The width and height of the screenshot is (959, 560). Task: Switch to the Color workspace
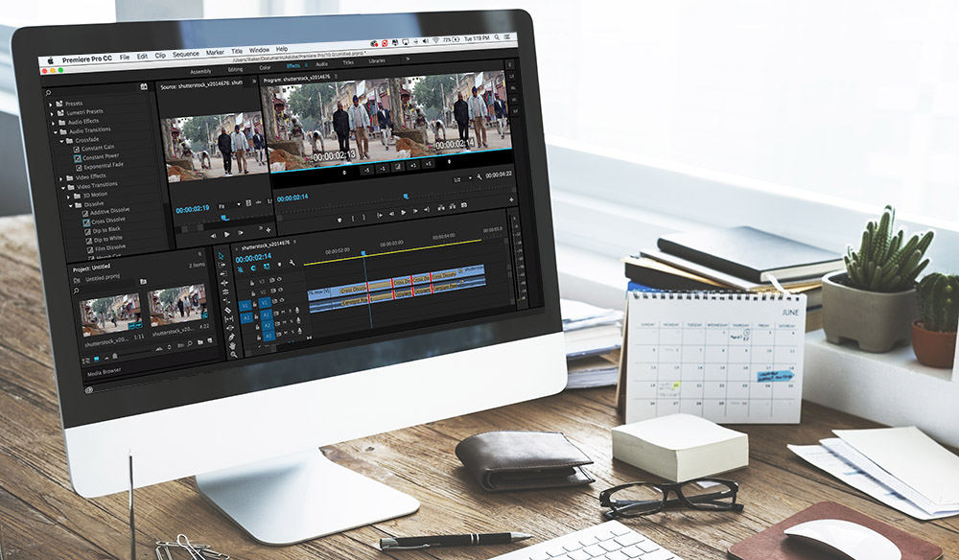[x=265, y=68]
